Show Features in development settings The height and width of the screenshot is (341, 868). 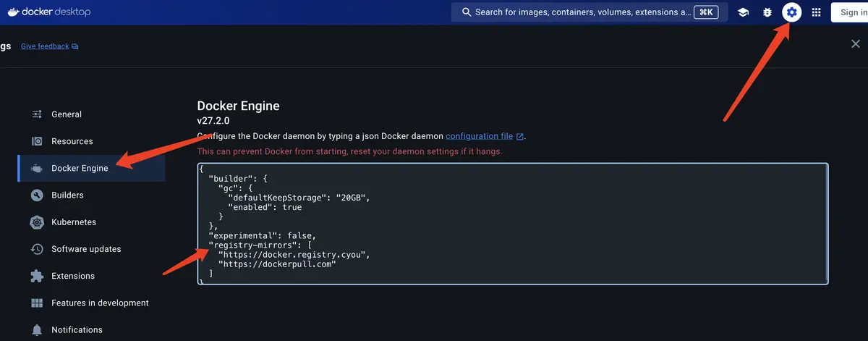pos(91,303)
